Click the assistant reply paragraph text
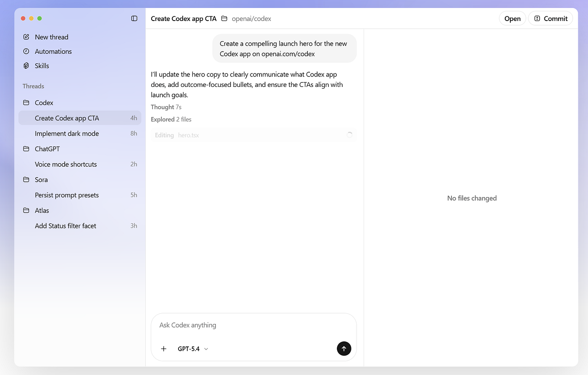The image size is (588, 375). (x=247, y=84)
